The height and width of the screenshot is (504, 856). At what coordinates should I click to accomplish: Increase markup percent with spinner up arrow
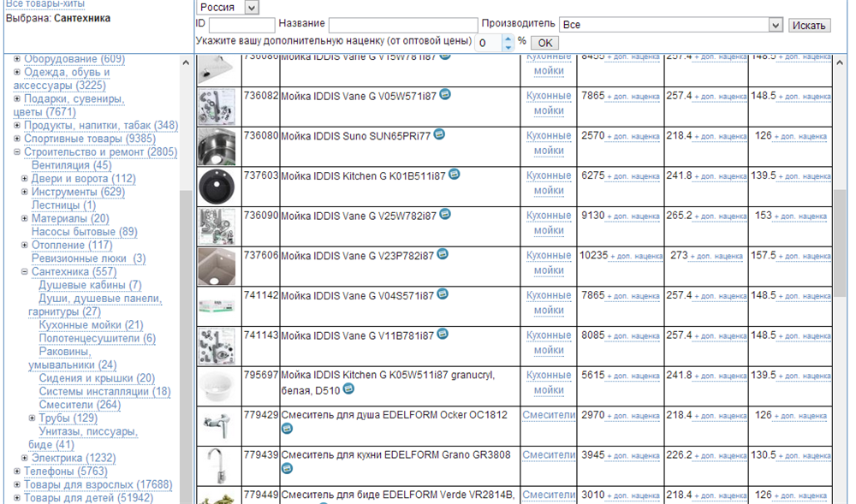508,39
